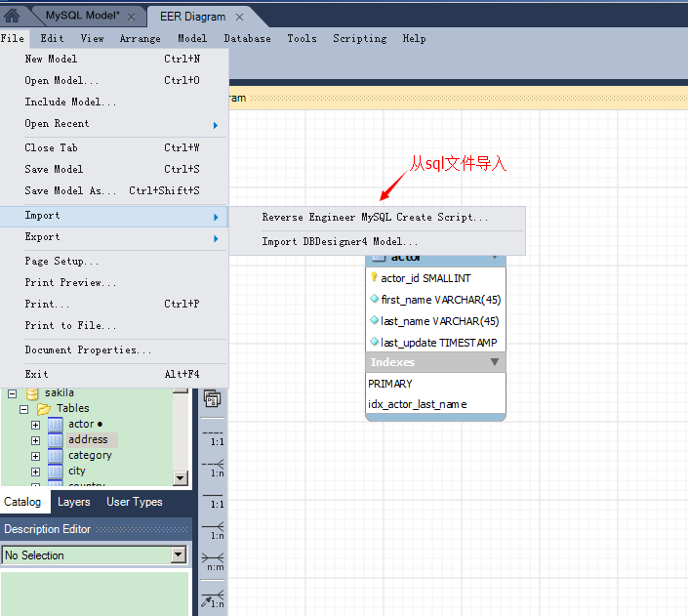Viewport: 688px width, 616px height.
Task: Close the EER Diagram tab
Action: (x=239, y=18)
